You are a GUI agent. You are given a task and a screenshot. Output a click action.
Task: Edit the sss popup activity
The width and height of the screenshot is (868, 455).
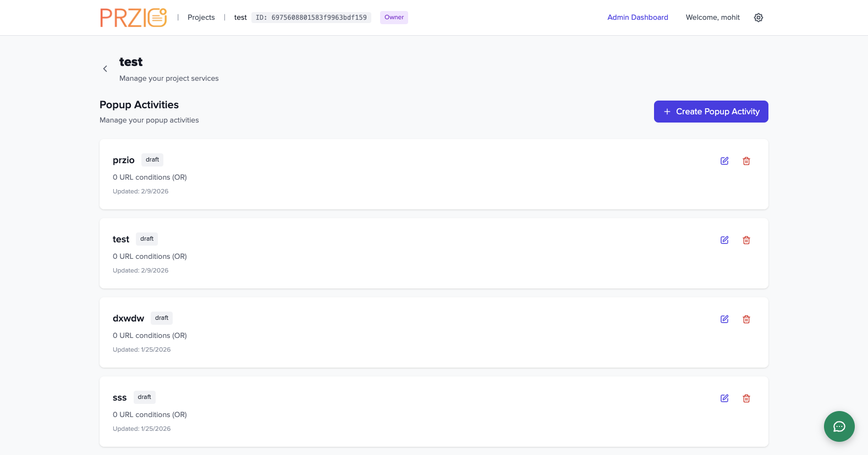[x=724, y=398]
